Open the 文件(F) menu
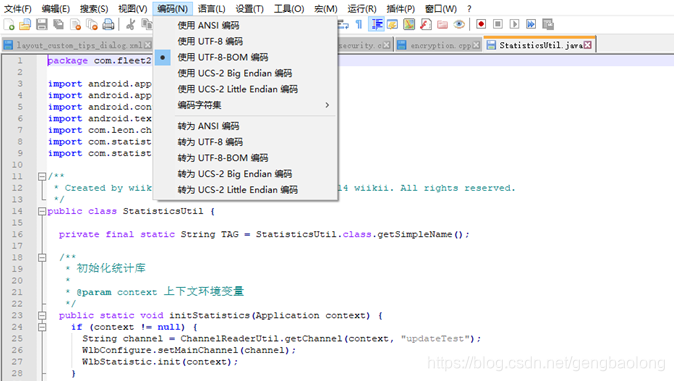 (x=18, y=9)
